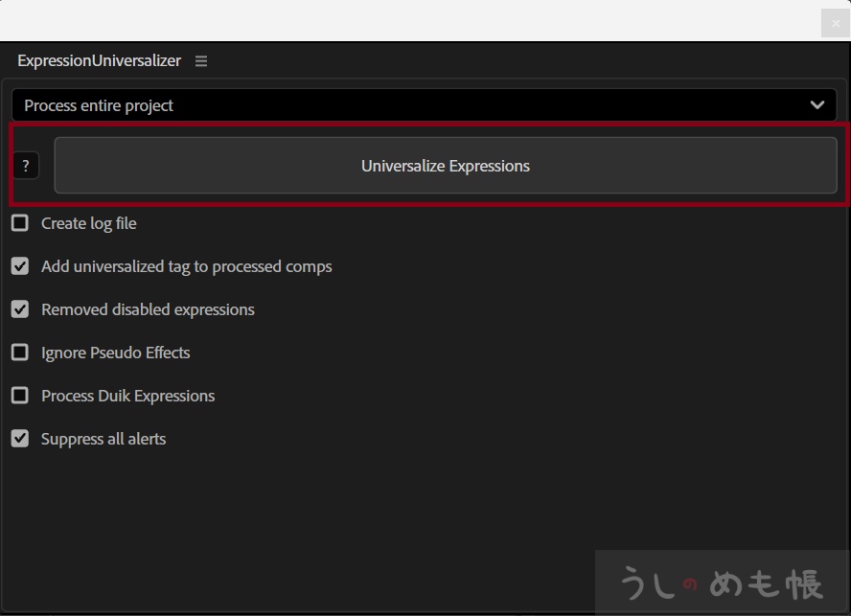
Task: Turn off Suppress all alerts checkbox
Action: coord(20,439)
